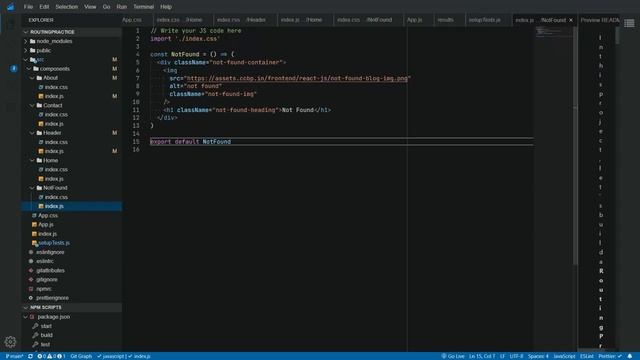Open the Selection menu
640x360 pixels.
coord(67,7)
